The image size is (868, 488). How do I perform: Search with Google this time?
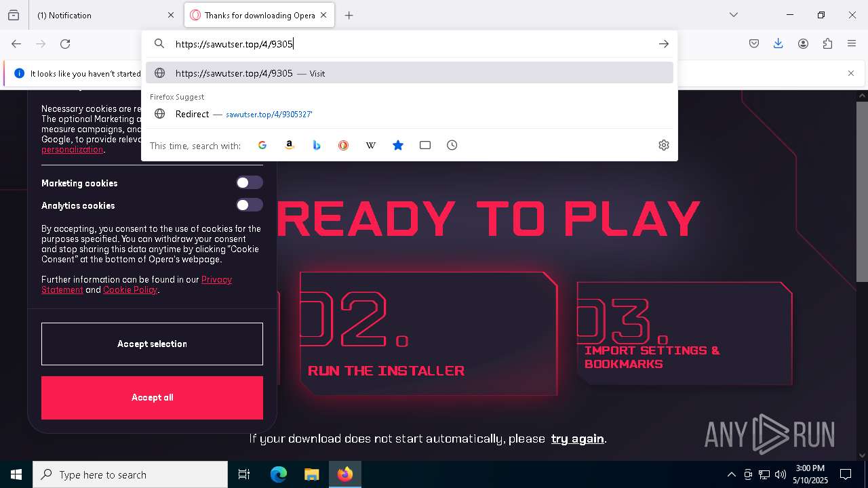coord(262,145)
